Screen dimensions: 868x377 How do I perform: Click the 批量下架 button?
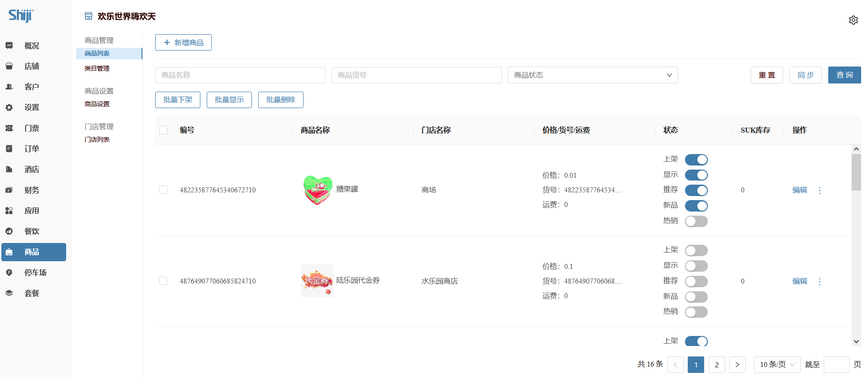click(x=178, y=100)
